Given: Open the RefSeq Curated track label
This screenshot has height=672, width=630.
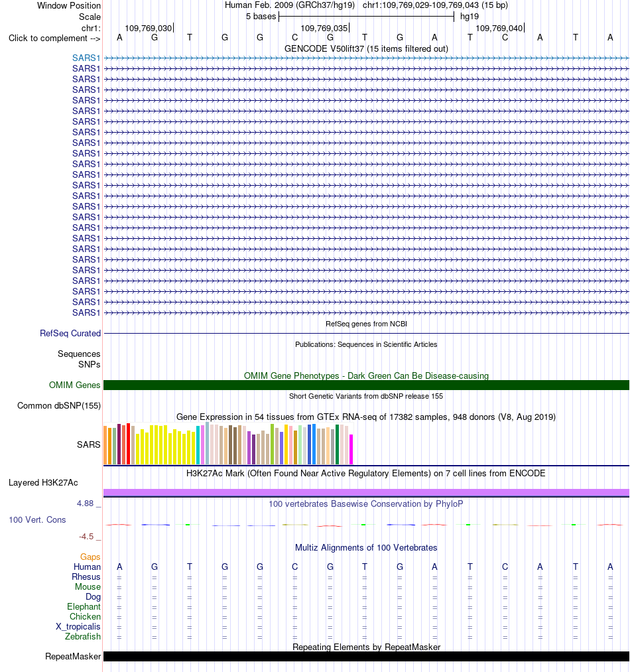Looking at the screenshot, I should coord(70,334).
